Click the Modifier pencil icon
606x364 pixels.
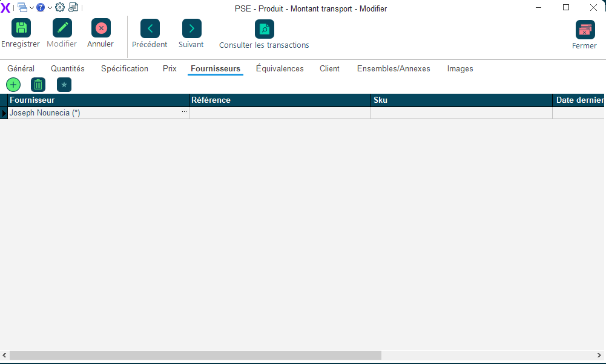(62, 28)
